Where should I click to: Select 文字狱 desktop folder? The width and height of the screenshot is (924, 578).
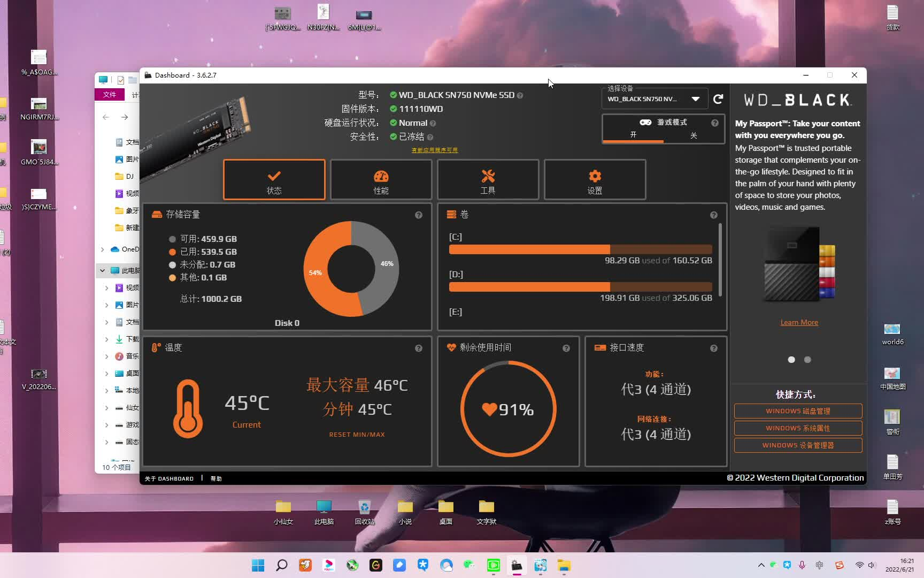[486, 512]
